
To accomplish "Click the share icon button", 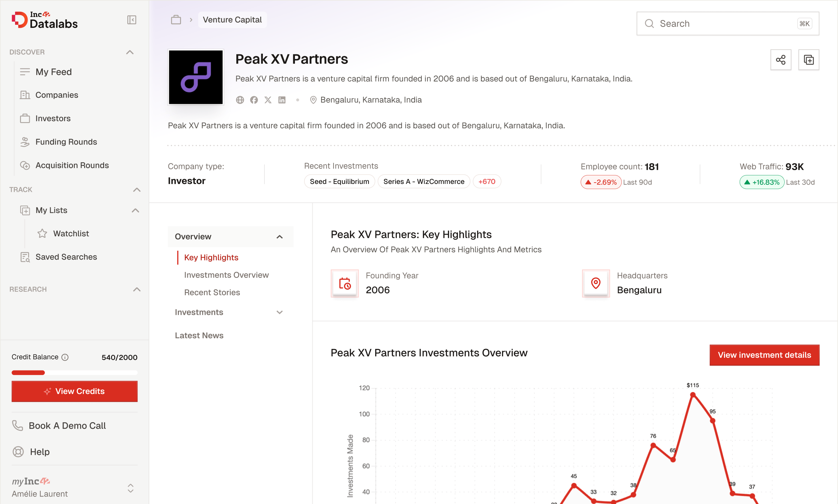I will (780, 60).
